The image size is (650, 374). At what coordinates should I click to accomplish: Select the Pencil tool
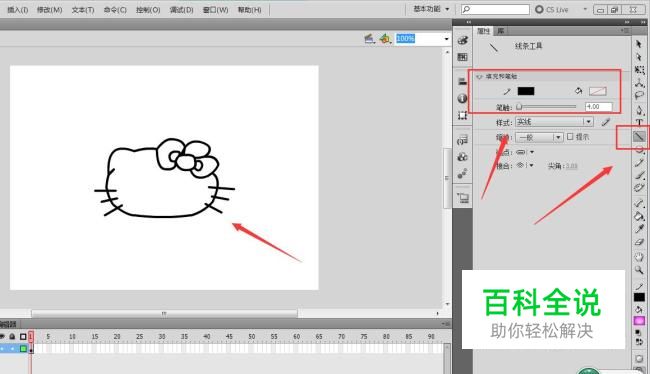pos(639,163)
